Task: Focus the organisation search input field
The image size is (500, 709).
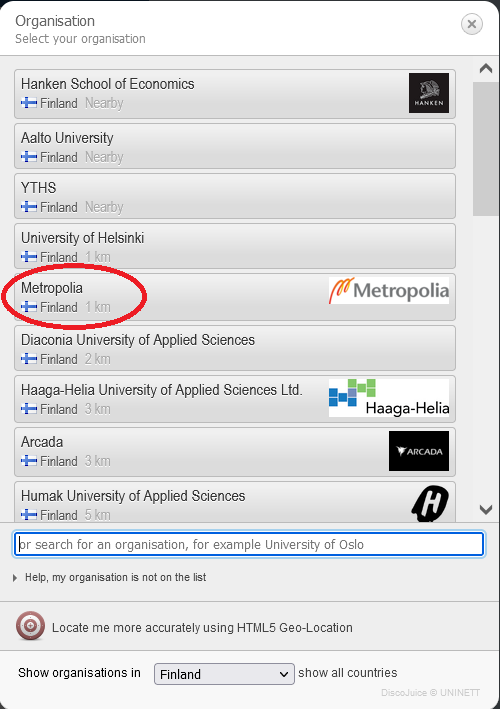Action: pos(249,544)
